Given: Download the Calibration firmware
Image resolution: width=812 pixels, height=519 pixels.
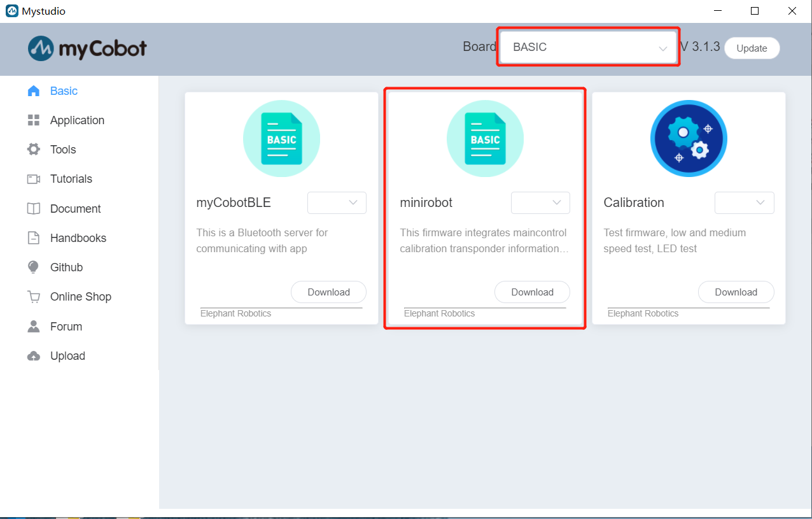Looking at the screenshot, I should (x=736, y=292).
